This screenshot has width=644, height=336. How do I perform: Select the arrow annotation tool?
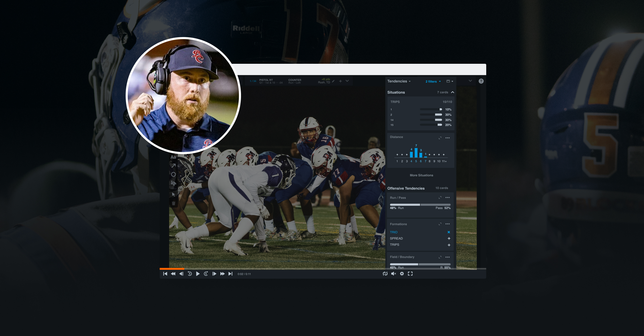[173, 165]
